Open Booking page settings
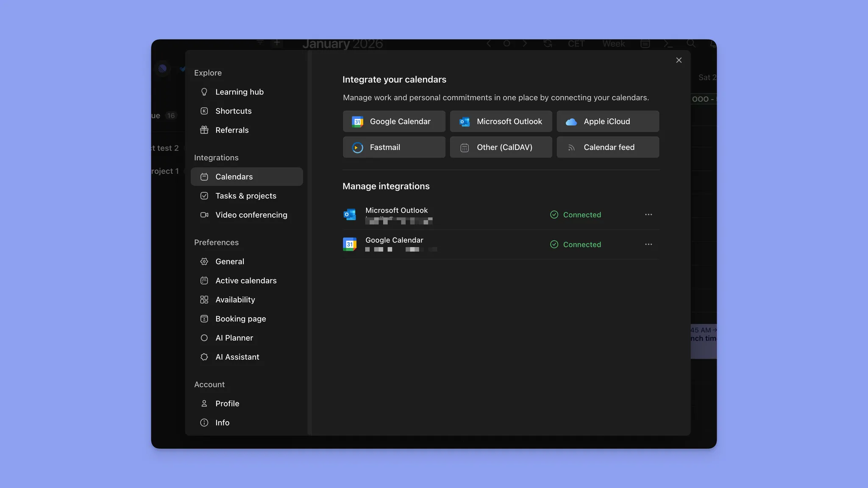Image resolution: width=868 pixels, height=488 pixels. [240, 319]
